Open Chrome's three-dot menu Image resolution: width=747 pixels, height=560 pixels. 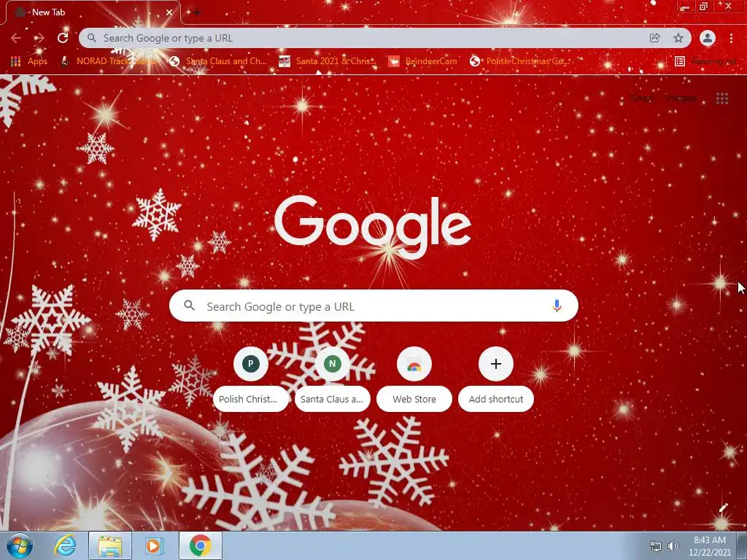(x=731, y=38)
